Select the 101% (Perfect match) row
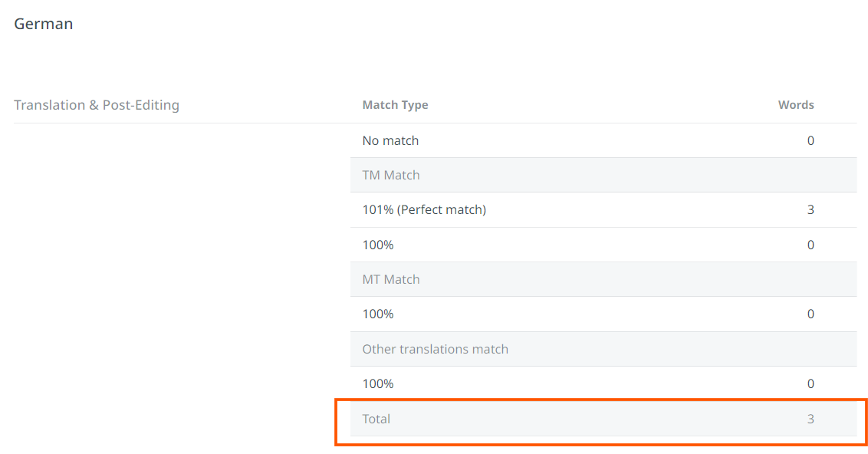 (603, 210)
